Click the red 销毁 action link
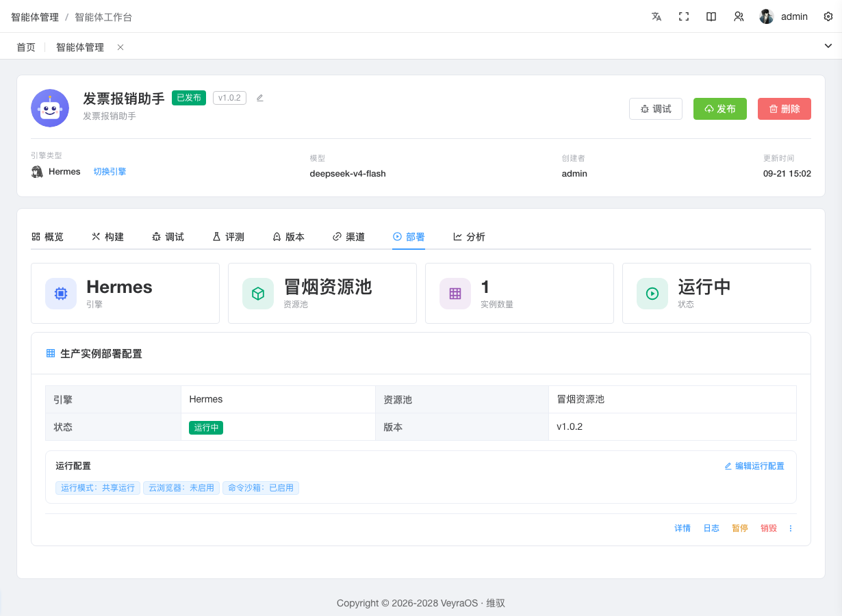 click(769, 528)
